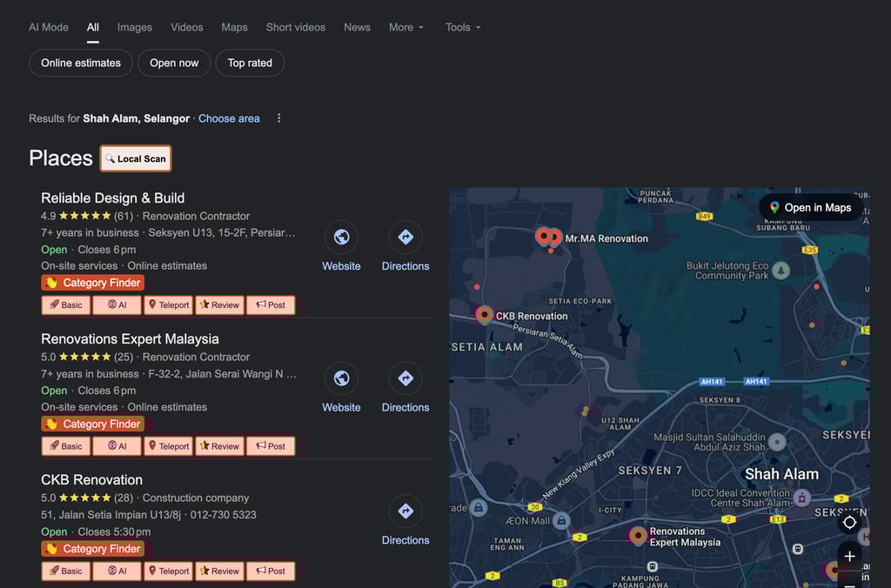This screenshot has width=891, height=588.
Task: Click Bukit Jelutong Eco Community Park marker
Action: pyautogui.click(x=780, y=271)
